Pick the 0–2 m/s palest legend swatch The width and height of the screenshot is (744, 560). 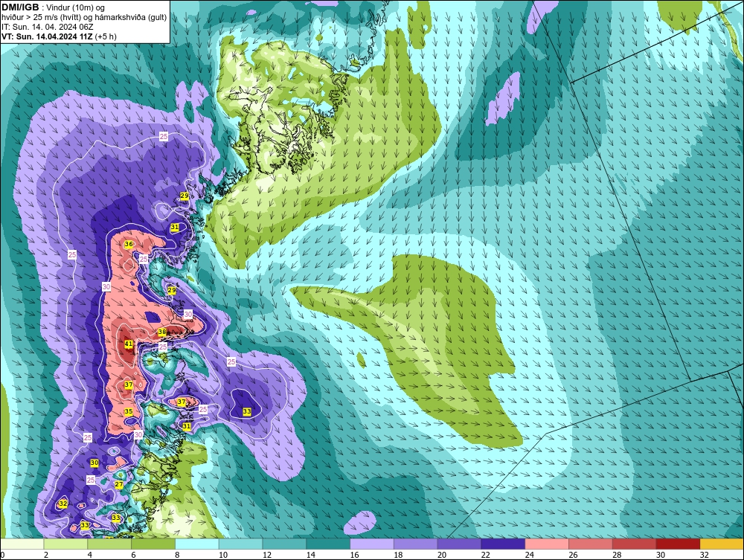tap(22, 544)
